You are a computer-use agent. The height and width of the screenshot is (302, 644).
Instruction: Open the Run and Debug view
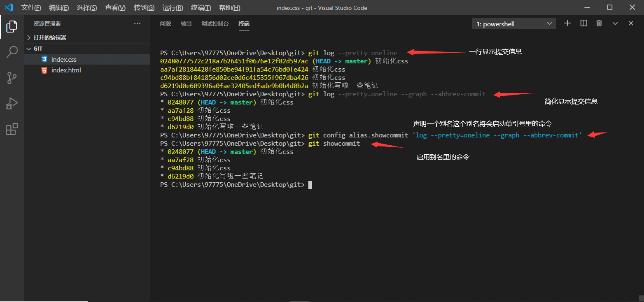pos(12,103)
